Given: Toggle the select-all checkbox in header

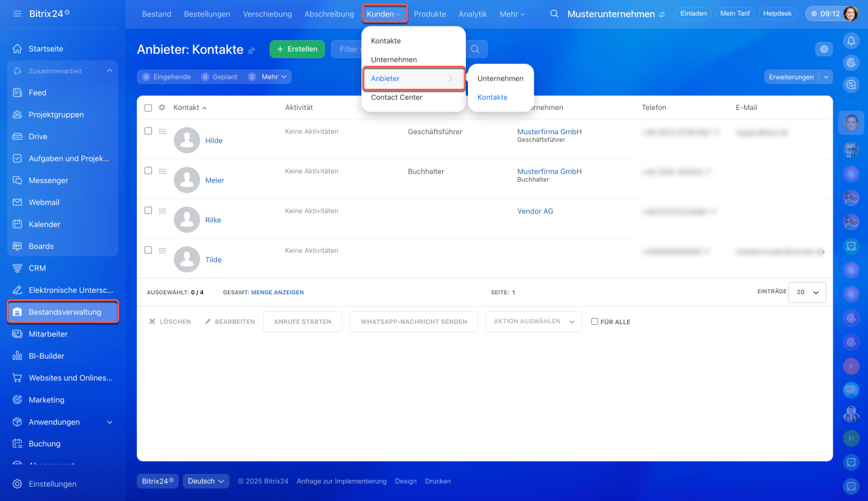Looking at the screenshot, I should coord(149,108).
